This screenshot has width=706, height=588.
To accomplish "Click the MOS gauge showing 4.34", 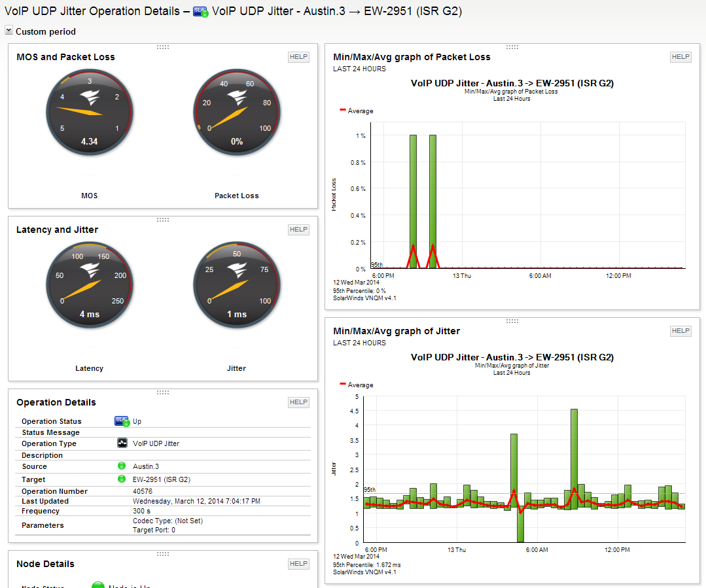I will [90, 112].
